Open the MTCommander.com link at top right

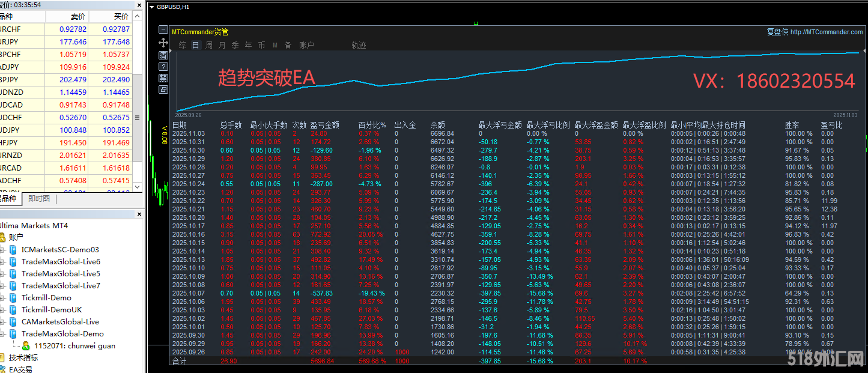pos(826,31)
